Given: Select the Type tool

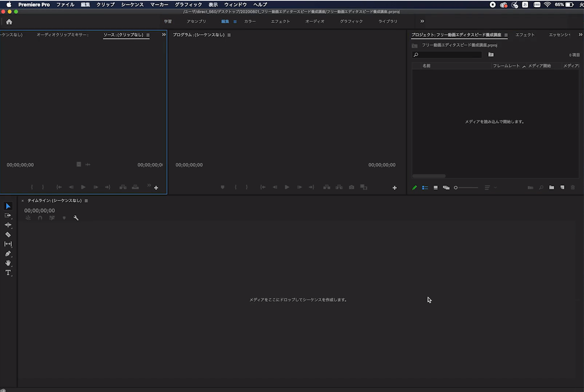Looking at the screenshot, I should (8, 273).
